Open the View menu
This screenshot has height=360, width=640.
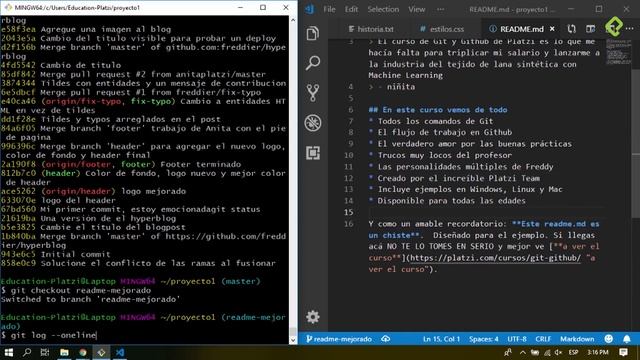coord(416,9)
